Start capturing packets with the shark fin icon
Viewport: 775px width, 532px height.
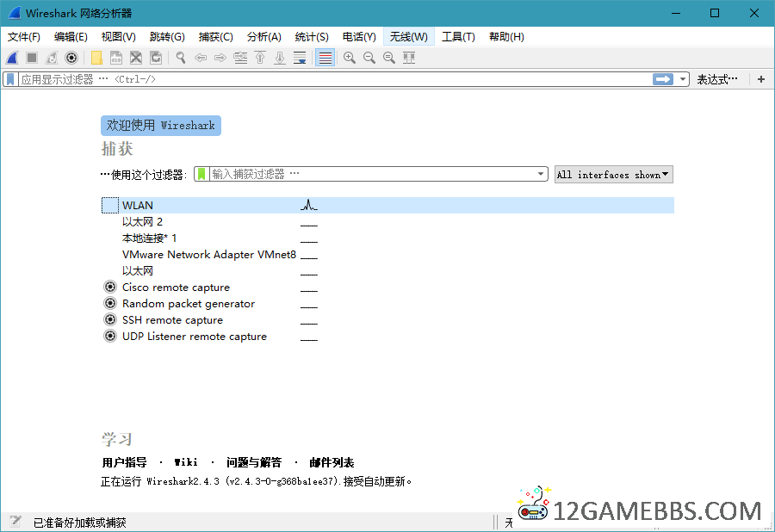point(12,58)
